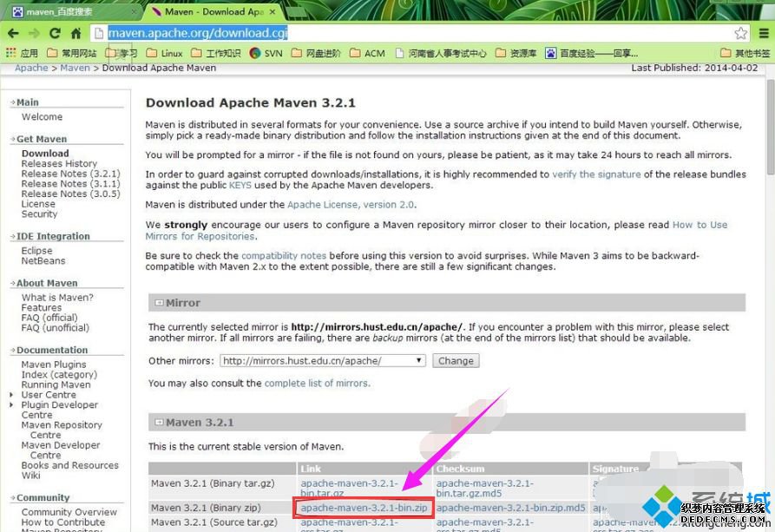Screen dimensions: 775x532
Task: Open the apps grid bookmark shortcut
Action: coord(11,53)
